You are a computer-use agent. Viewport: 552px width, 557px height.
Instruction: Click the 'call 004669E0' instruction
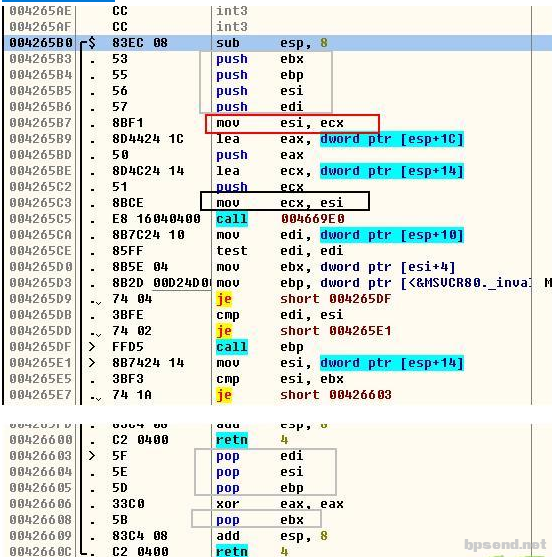(x=280, y=219)
